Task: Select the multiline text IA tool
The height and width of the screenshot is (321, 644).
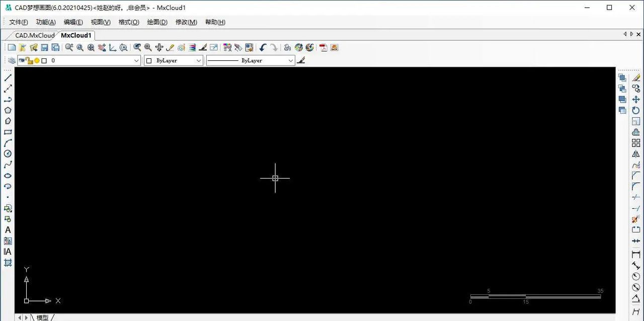Action: point(8,252)
